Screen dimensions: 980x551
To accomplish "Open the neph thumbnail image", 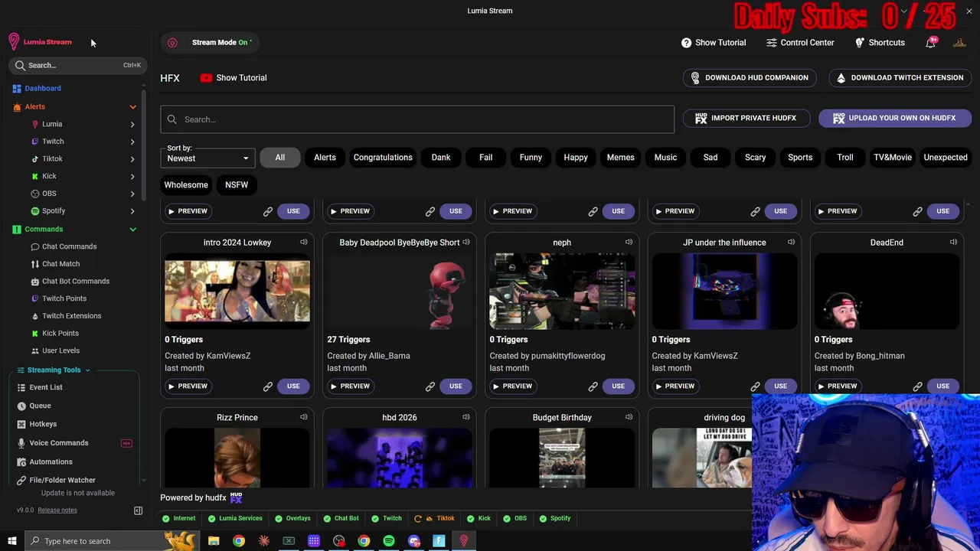I will [x=562, y=292].
